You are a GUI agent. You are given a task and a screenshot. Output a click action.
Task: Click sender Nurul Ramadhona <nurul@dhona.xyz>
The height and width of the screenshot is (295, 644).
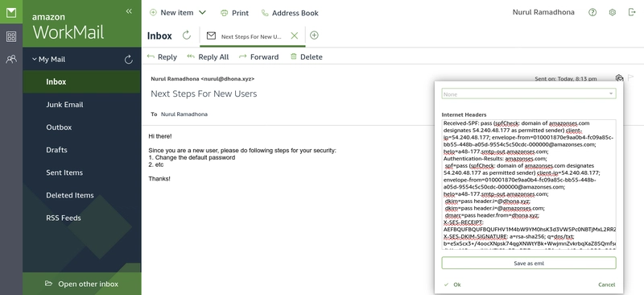(203, 78)
